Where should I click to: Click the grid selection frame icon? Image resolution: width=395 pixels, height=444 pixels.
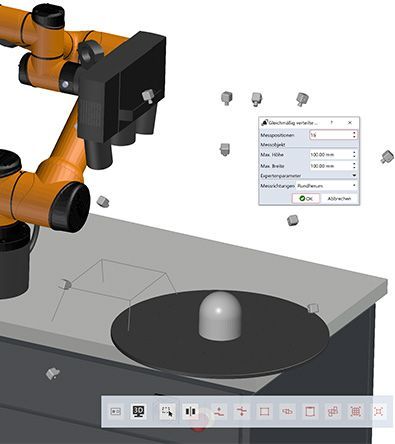pos(356,411)
